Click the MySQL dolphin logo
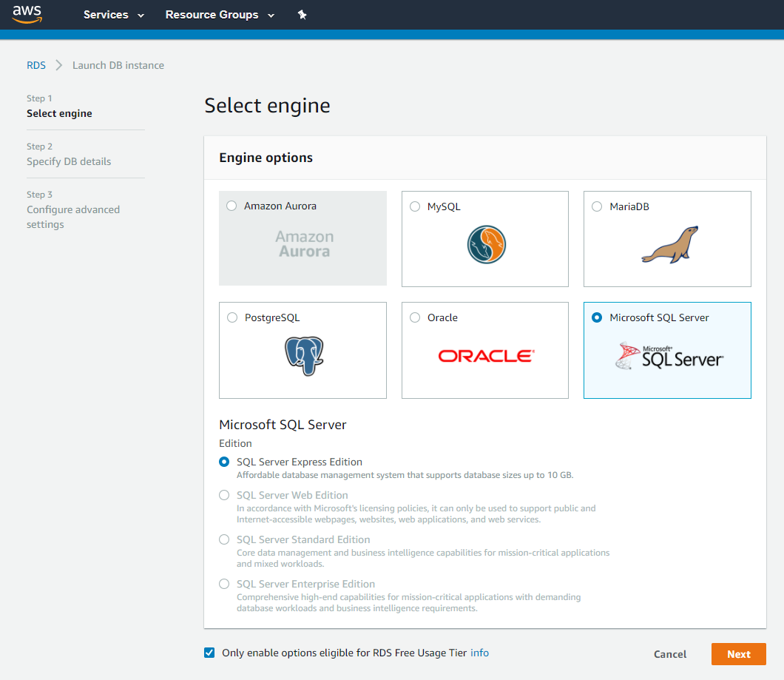Screen dimensions: 784x680 [487, 245]
